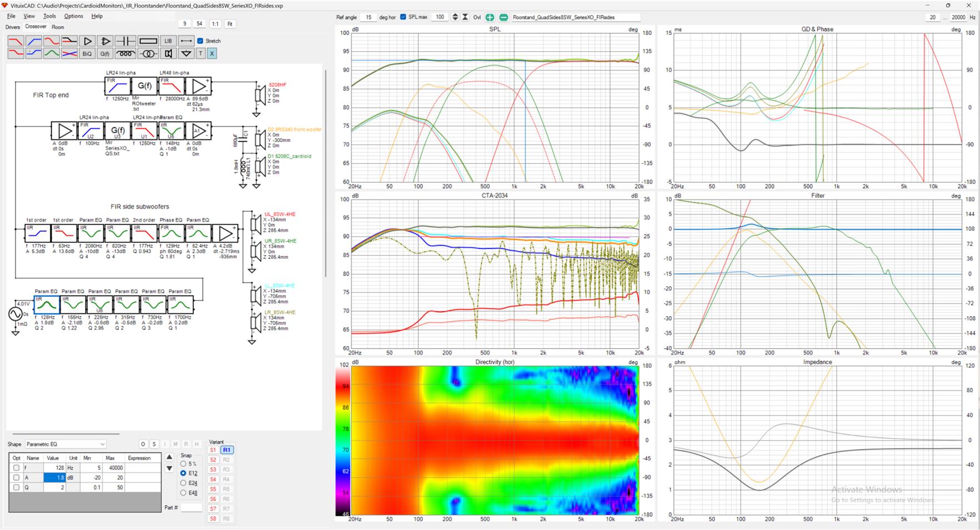Open the Tools menu

coord(49,16)
